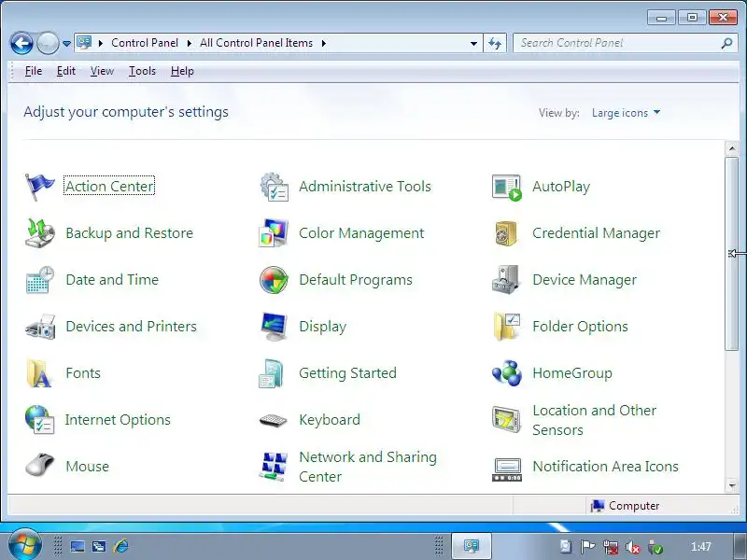Click the scrollbar up arrow
The width and height of the screenshot is (747, 560).
pyautogui.click(x=732, y=148)
